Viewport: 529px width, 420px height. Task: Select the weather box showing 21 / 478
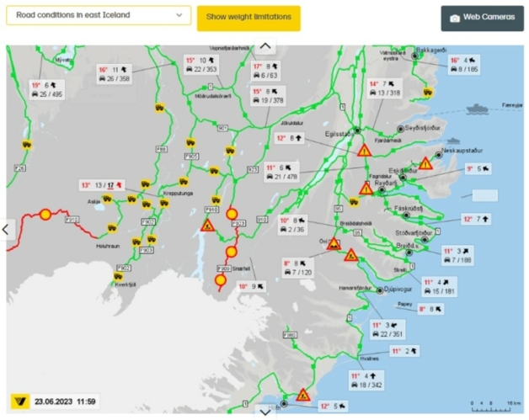[x=283, y=172]
